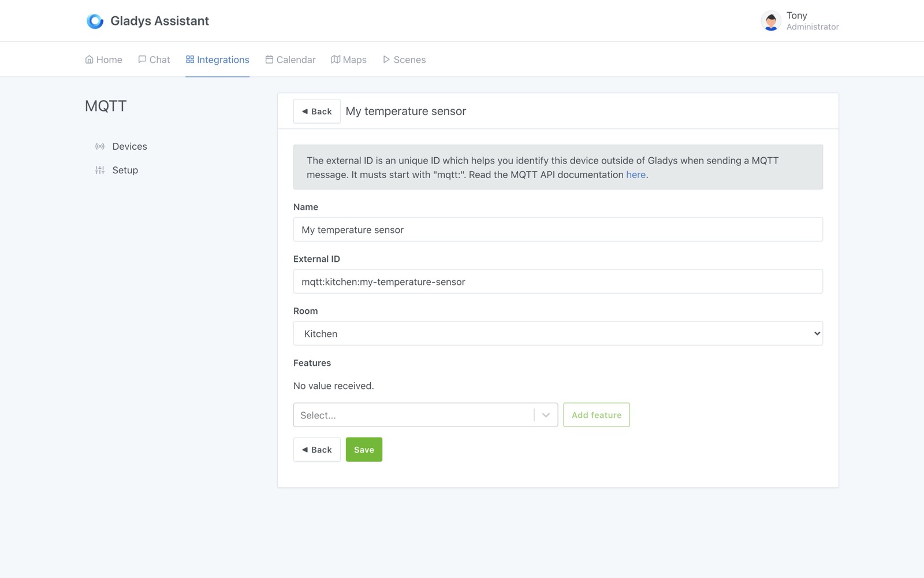Viewport: 924px width, 578px height.
Task: Click the Scenes play triangle icon
Action: coord(386,58)
